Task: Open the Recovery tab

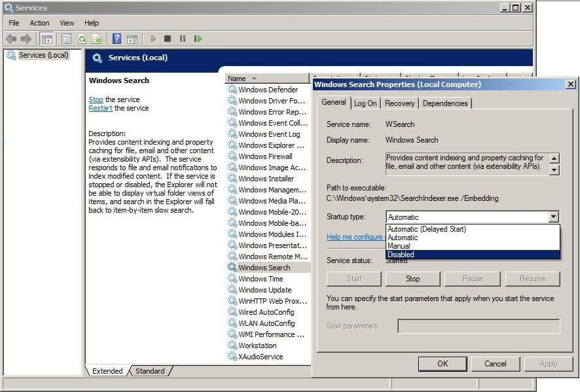Action: (399, 103)
